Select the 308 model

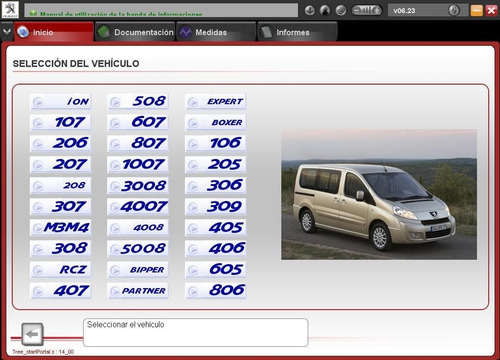coord(60,249)
